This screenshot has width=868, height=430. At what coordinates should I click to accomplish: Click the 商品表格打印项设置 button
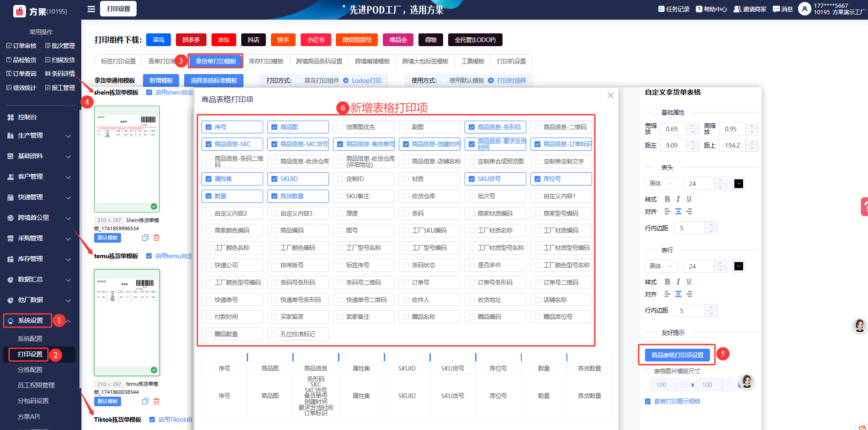click(677, 355)
